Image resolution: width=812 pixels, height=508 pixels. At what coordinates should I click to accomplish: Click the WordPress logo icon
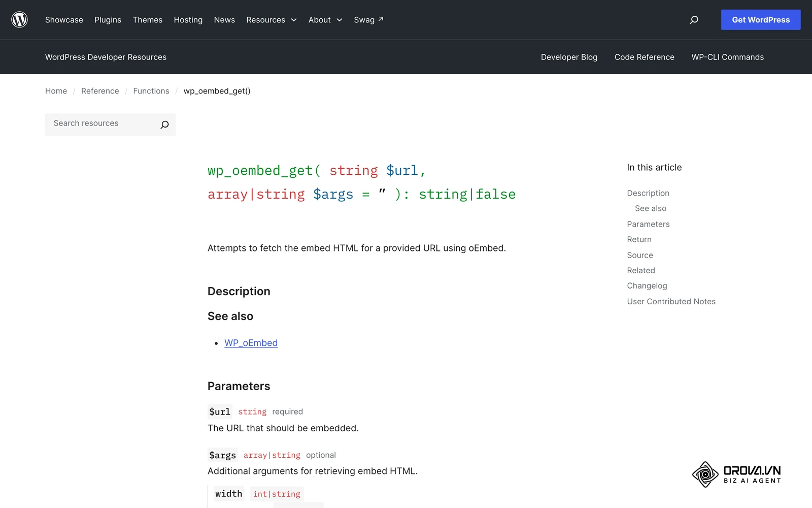(19, 20)
